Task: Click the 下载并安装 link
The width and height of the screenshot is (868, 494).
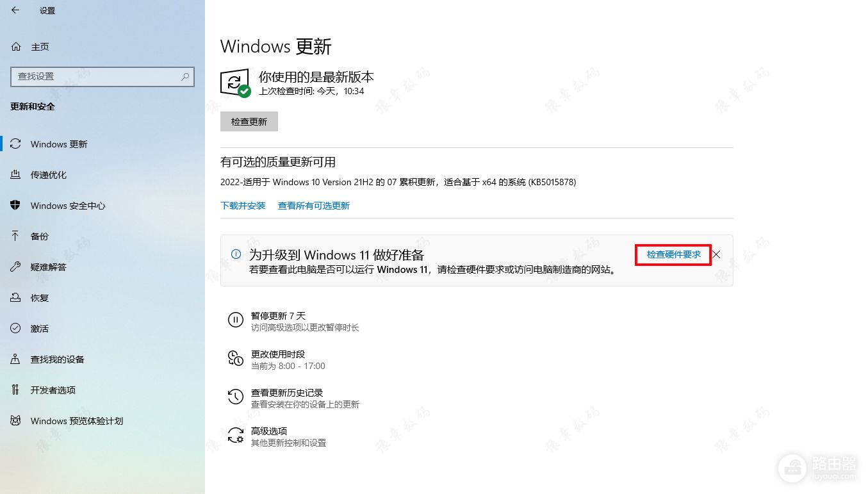Action: pos(243,206)
